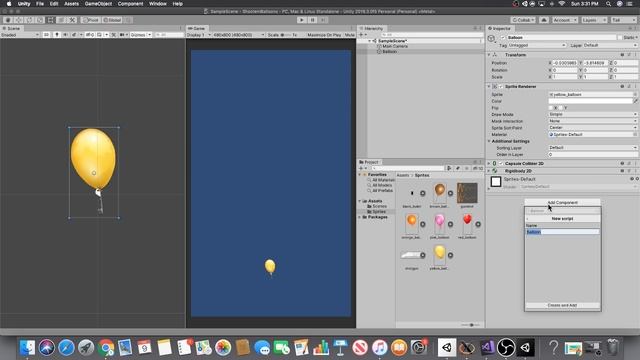The image size is (640, 360).
Task: Toggle Maximize On Play
Action: tap(324, 35)
